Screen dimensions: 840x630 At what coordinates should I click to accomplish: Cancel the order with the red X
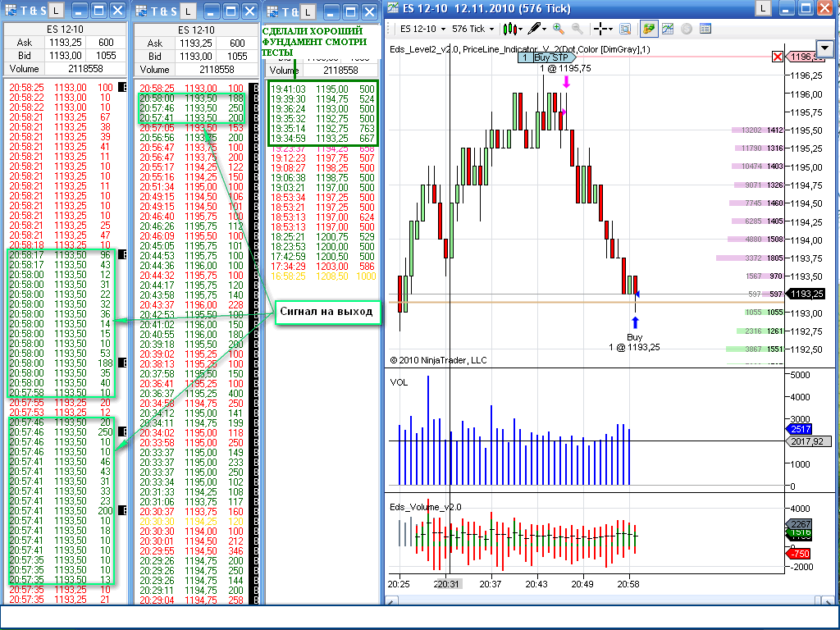[777, 57]
